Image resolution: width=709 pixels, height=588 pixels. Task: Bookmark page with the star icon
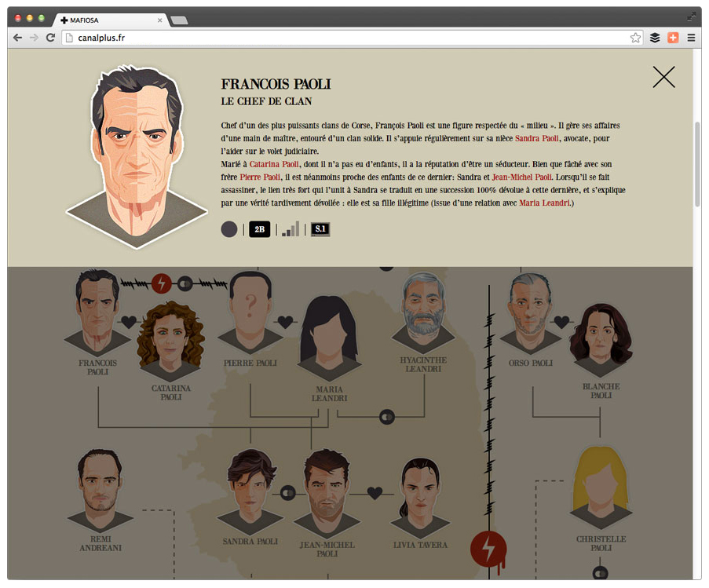635,38
